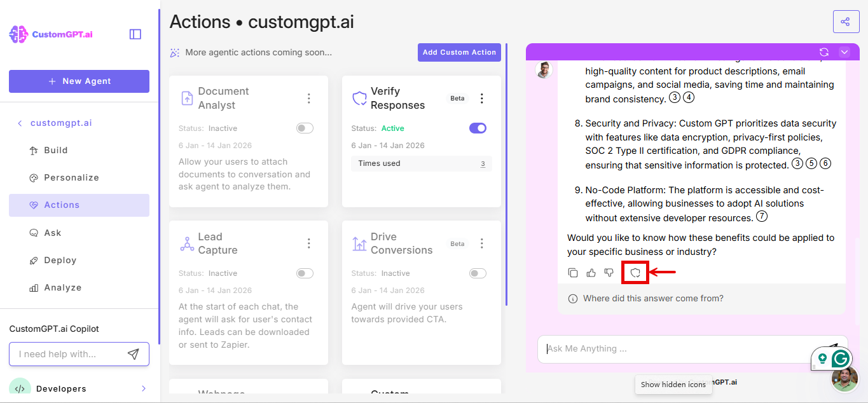Enable the Lead Capture toggle
This screenshot has height=403, width=868.
click(305, 273)
